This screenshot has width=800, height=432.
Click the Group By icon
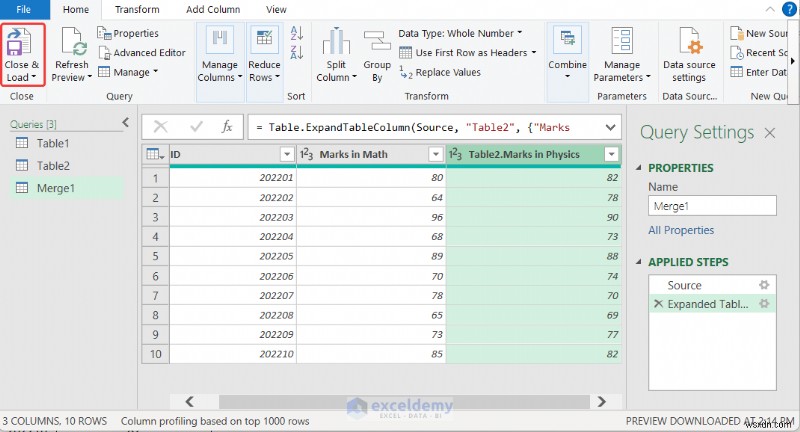pos(377,42)
